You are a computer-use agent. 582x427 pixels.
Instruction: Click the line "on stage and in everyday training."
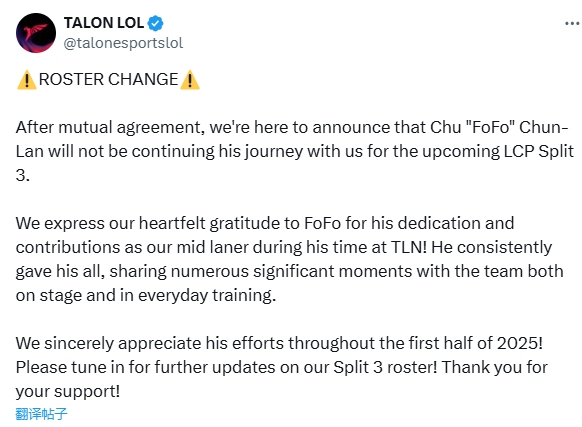tap(146, 296)
